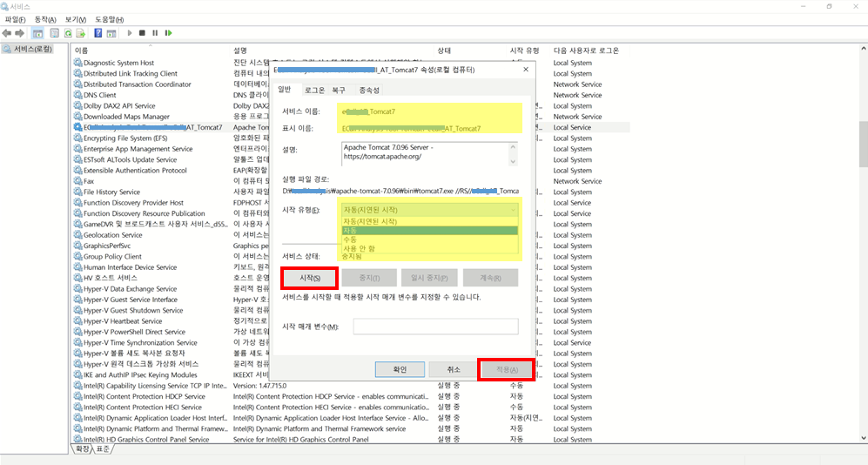Select the gear icon of Diagnostic System Host

click(78, 63)
